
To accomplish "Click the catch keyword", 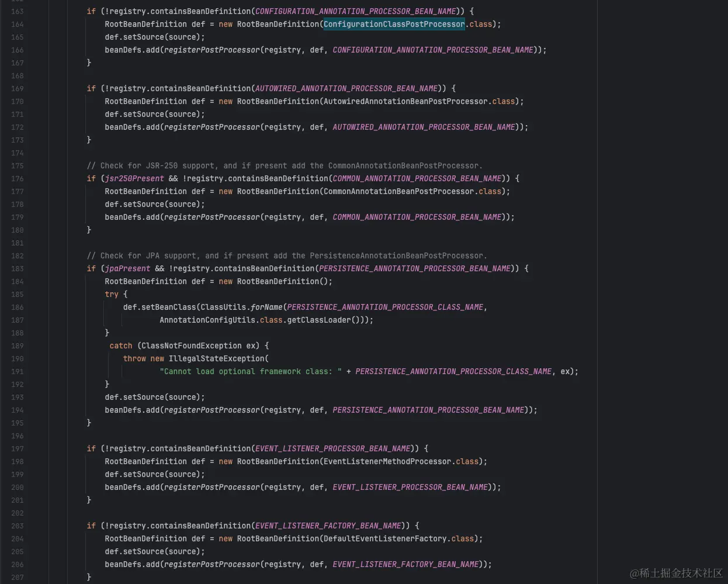I will pyautogui.click(x=121, y=345).
